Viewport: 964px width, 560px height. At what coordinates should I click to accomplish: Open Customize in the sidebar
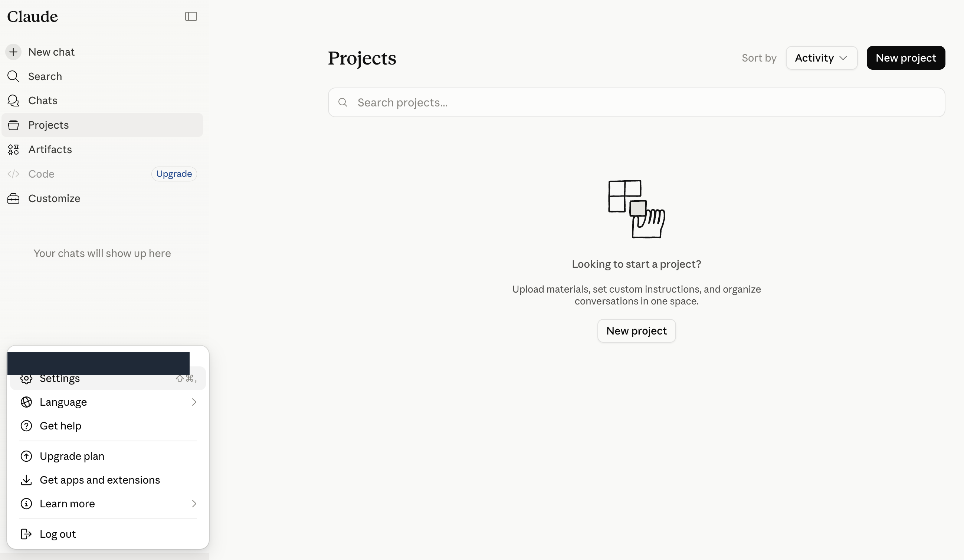(102, 198)
